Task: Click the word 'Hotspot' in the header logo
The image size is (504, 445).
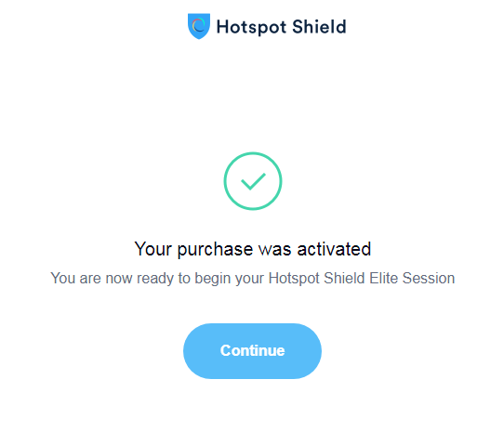Action: 251,27
